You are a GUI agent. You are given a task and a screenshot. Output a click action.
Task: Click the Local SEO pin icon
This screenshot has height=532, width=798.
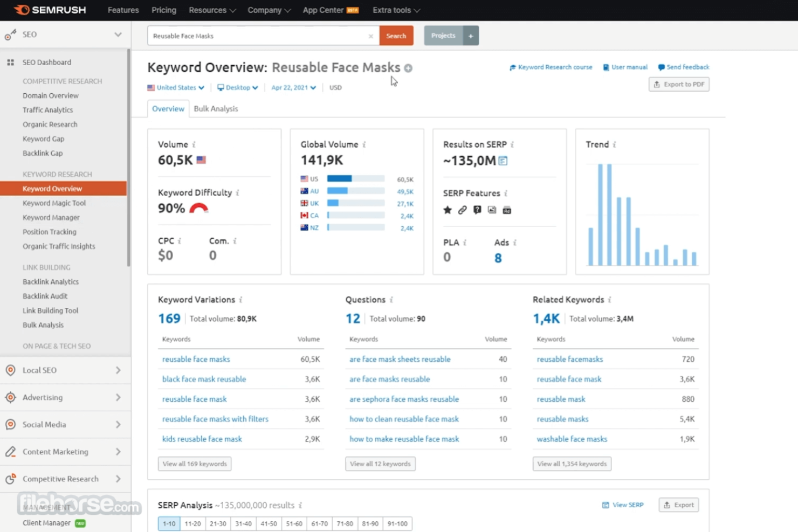10,370
